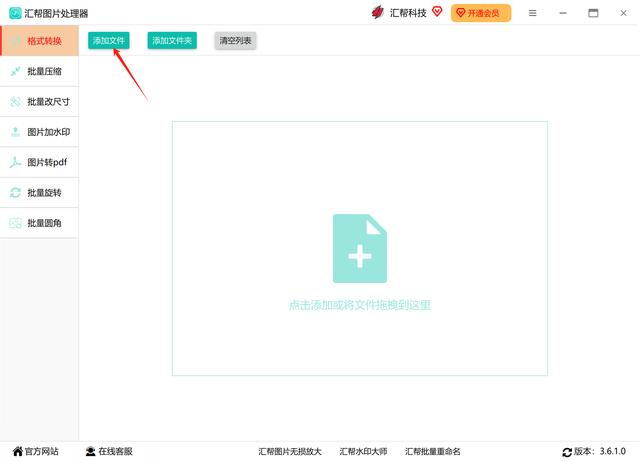
Task: Open 汇帮图片无损放大 link
Action: pyautogui.click(x=290, y=452)
